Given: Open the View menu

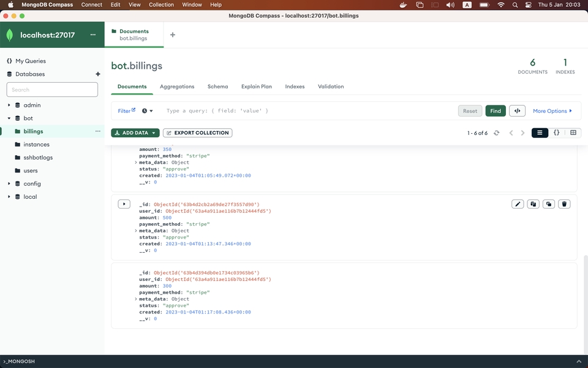Looking at the screenshot, I should coord(134,5).
